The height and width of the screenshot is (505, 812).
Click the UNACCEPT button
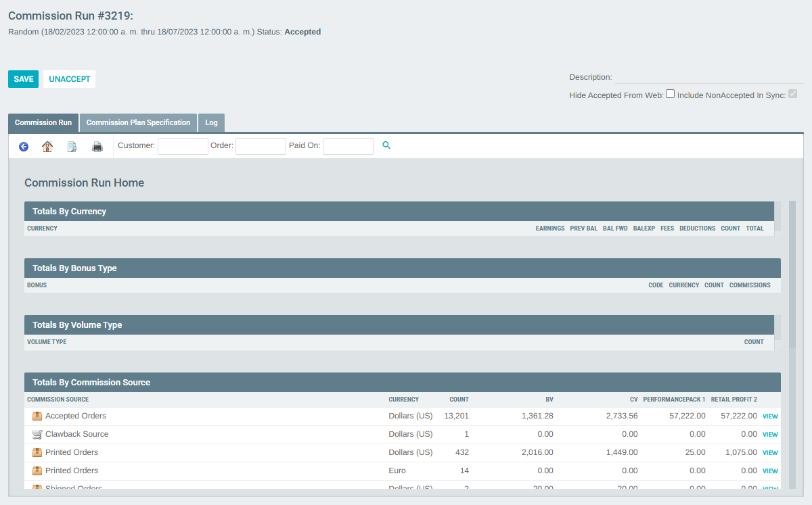coord(68,79)
